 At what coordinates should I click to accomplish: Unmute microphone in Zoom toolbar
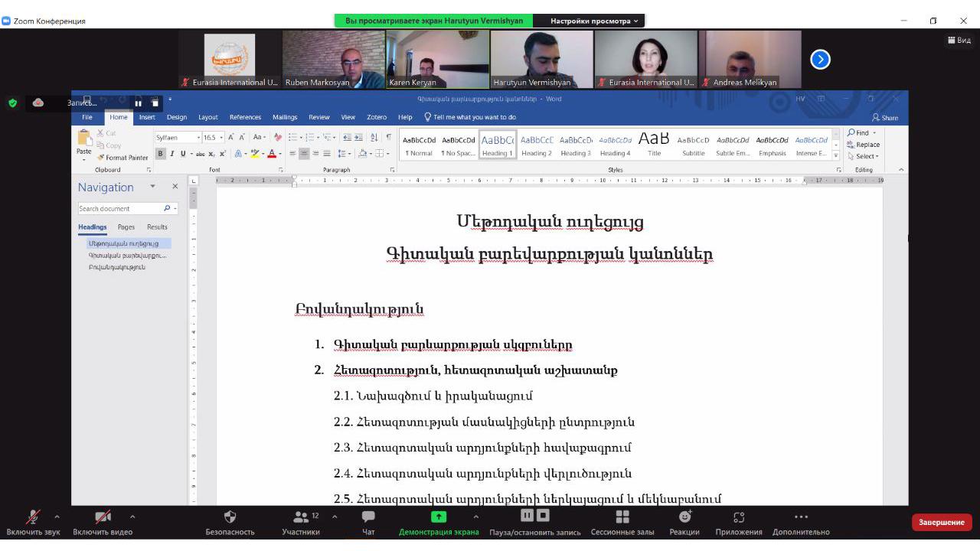33,518
